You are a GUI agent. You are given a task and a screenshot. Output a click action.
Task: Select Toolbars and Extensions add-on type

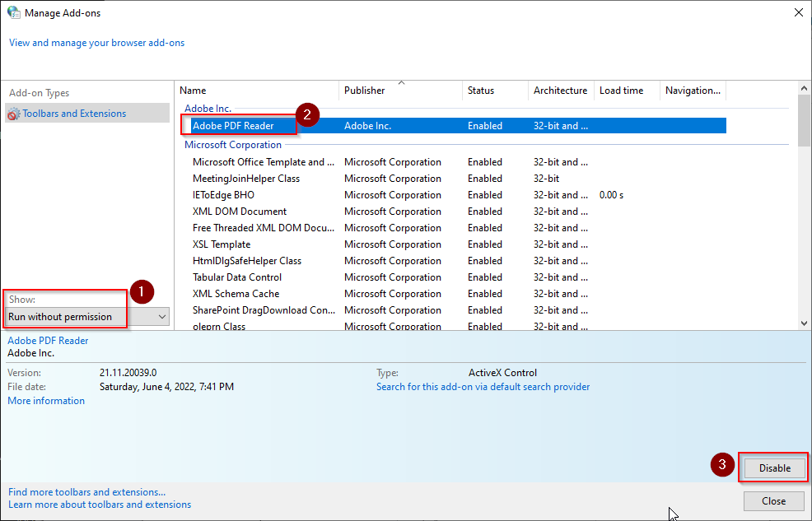[x=87, y=114]
